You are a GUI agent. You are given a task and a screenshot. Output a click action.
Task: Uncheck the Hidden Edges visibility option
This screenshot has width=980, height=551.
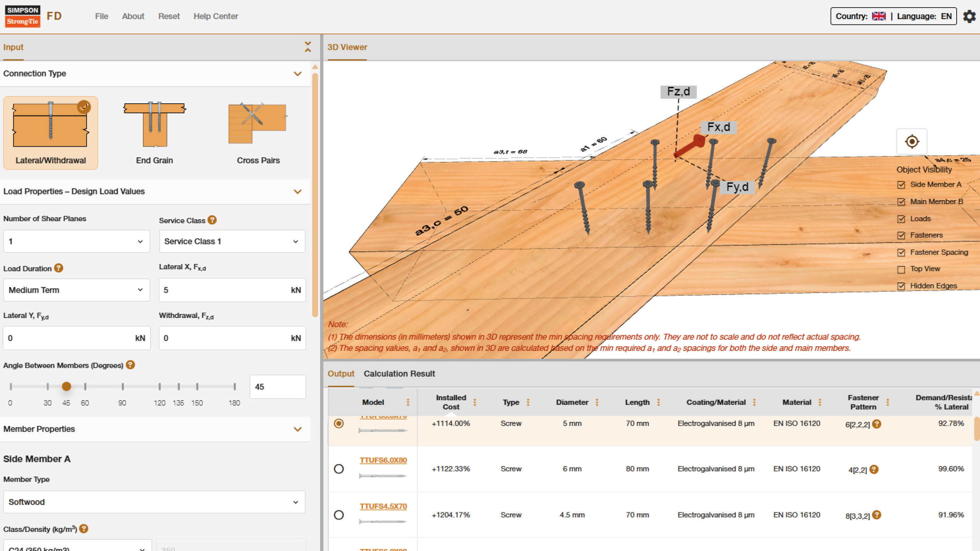coord(900,285)
